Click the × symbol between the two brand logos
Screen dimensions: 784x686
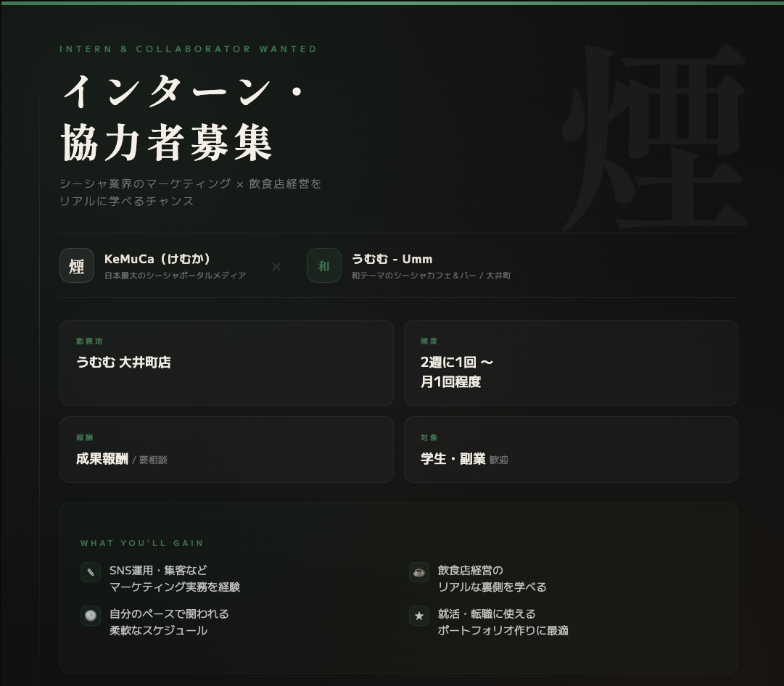[x=276, y=267]
